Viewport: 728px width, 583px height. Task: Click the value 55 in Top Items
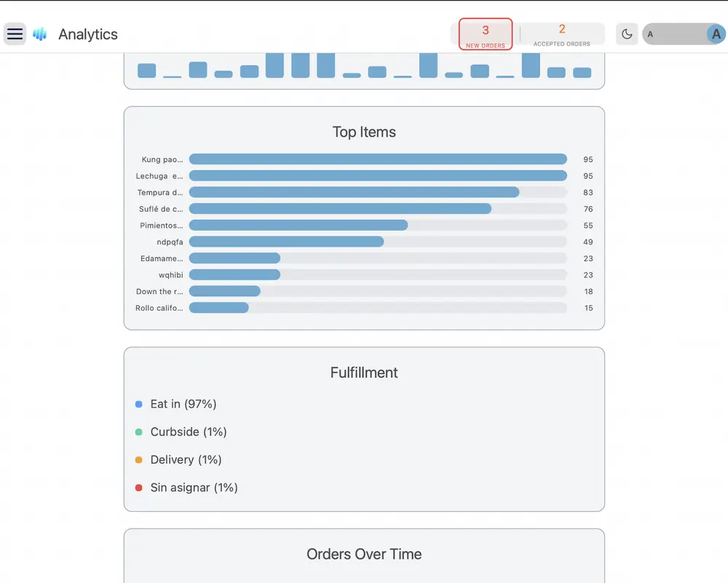(588, 226)
